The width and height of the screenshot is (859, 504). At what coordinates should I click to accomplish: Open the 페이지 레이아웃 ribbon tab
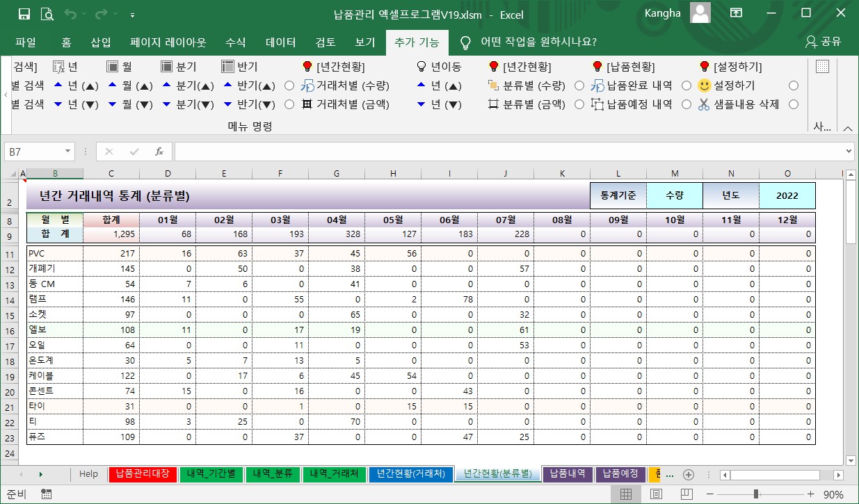click(168, 42)
